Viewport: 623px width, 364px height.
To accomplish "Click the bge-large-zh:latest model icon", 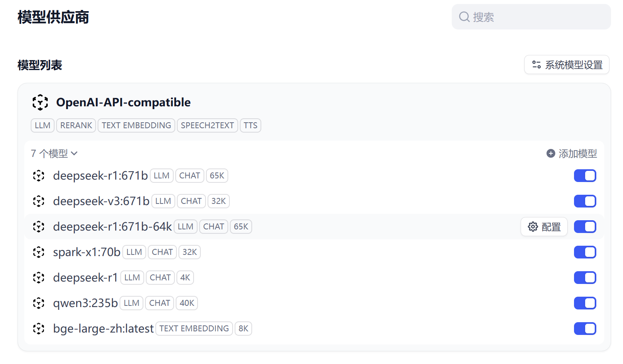I will [x=39, y=329].
